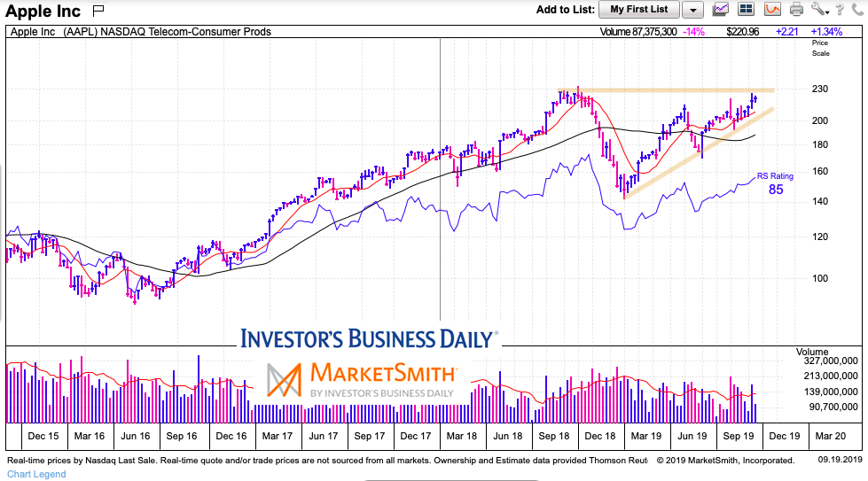
Task: Open the chart view icon
Action: click(720, 10)
